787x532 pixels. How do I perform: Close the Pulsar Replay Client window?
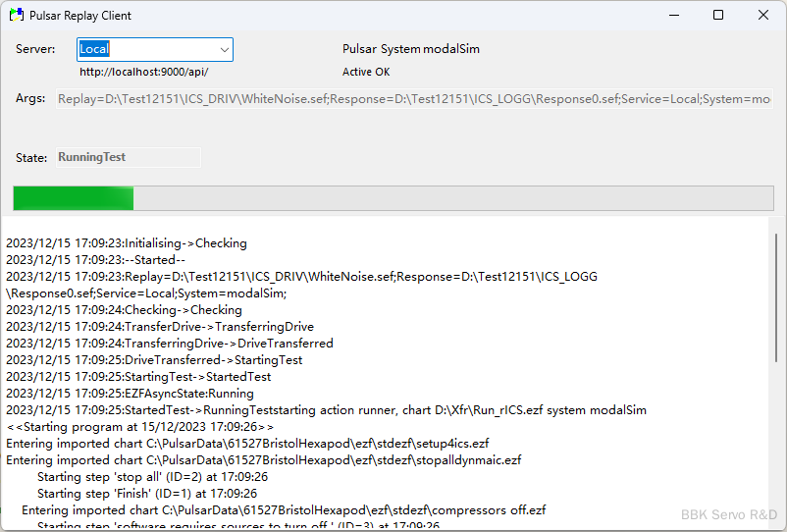(x=763, y=16)
